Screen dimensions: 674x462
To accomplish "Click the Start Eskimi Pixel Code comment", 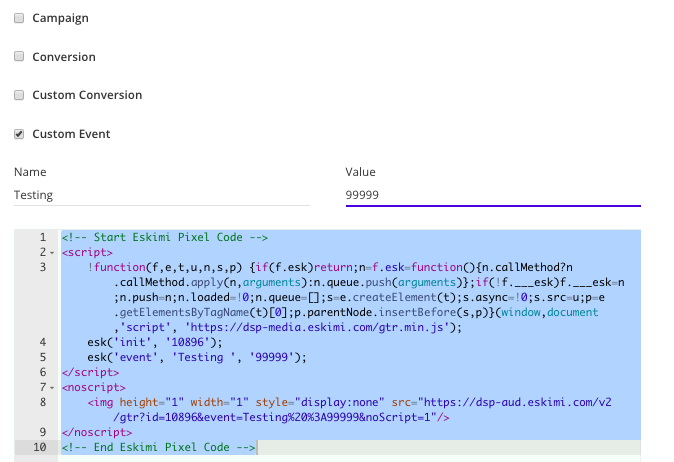I will click(165, 237).
